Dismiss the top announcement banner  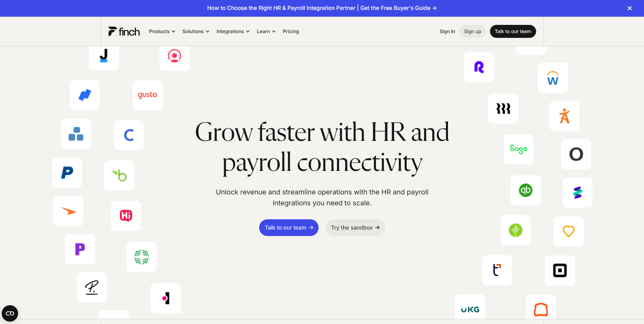click(630, 8)
